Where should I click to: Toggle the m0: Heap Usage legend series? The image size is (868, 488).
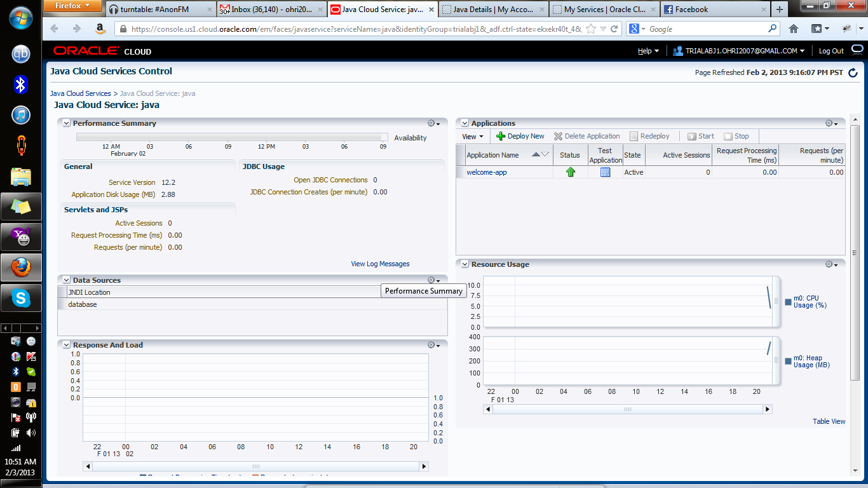coord(788,362)
